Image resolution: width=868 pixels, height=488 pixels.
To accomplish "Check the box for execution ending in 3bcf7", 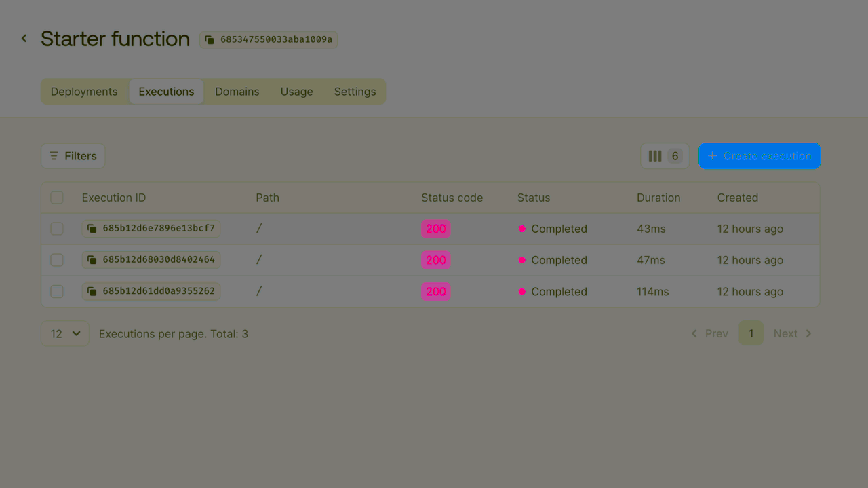I will coord(57,229).
